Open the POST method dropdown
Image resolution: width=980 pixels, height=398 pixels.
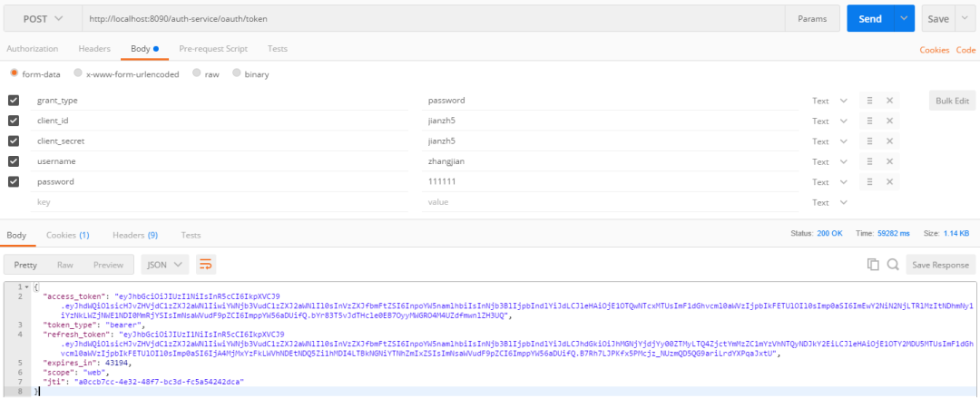pos(41,18)
